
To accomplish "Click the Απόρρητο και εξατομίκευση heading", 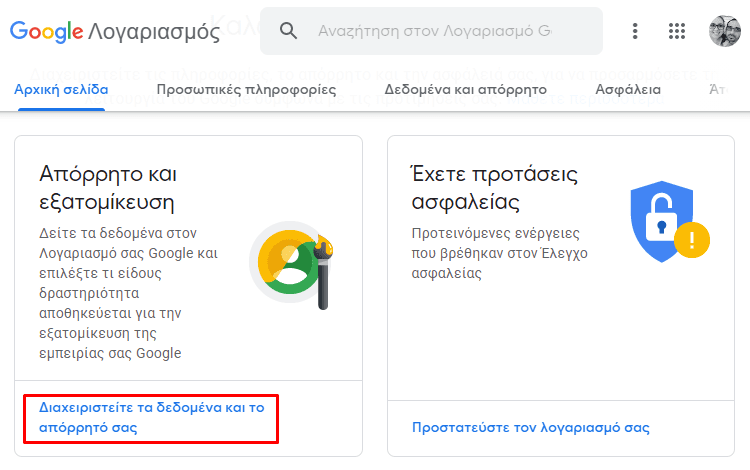I will [x=108, y=188].
